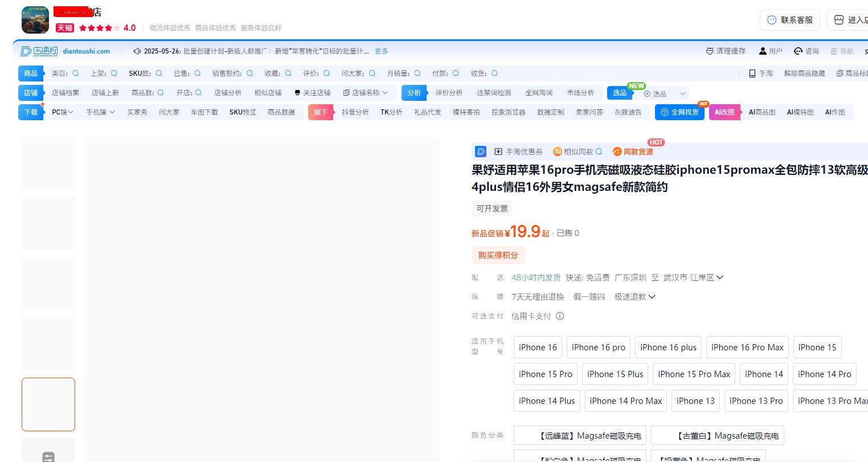Select the iPhone 14 Plus option
The height and width of the screenshot is (462, 868).
pyautogui.click(x=547, y=401)
